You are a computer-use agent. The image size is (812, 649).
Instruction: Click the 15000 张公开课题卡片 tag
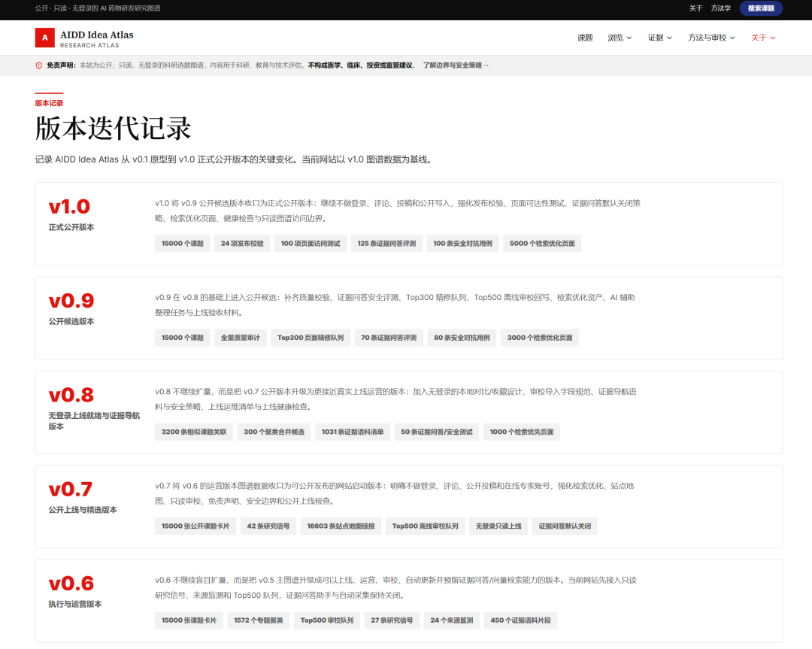click(x=195, y=526)
